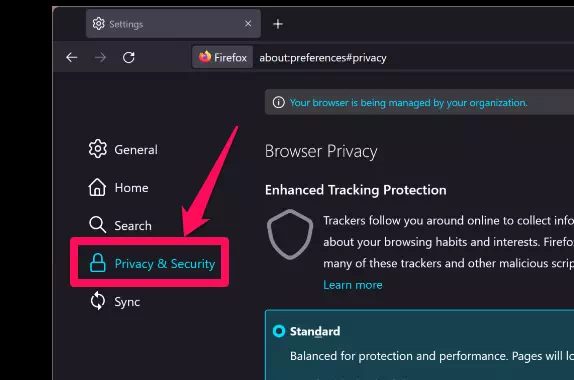Image resolution: width=574 pixels, height=380 pixels.
Task: Focus the about:preferences#privacy address field
Action: pyautogui.click(x=414, y=58)
